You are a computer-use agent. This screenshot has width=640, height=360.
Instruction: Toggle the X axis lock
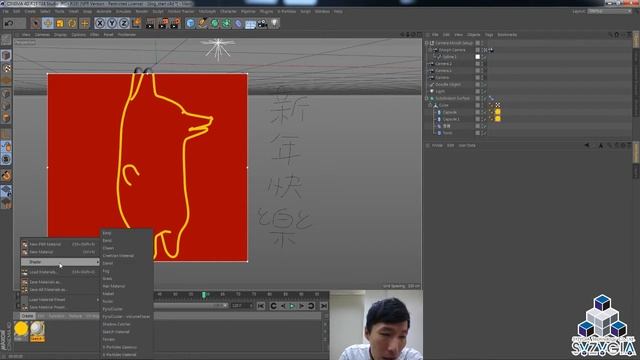click(100, 23)
